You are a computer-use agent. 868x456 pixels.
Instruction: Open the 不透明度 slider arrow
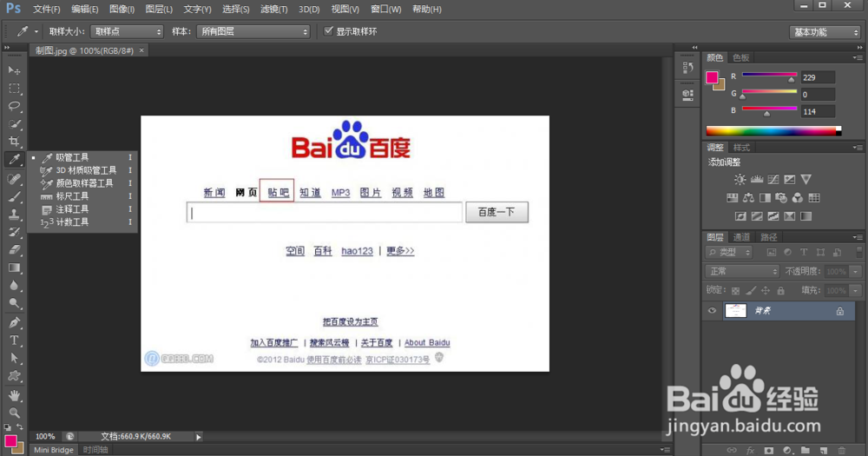[856, 272]
